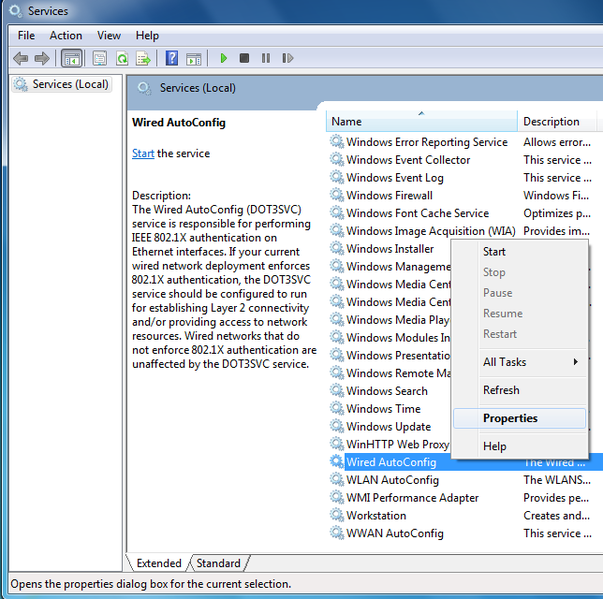This screenshot has width=603, height=599.
Task: Choose Refresh in the context menu
Action: pyautogui.click(x=520, y=390)
